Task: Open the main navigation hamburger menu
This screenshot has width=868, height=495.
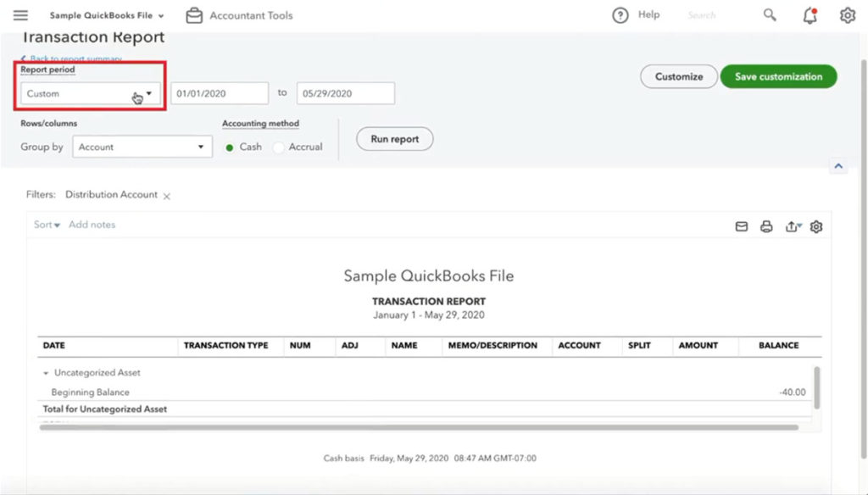Action: coord(20,14)
